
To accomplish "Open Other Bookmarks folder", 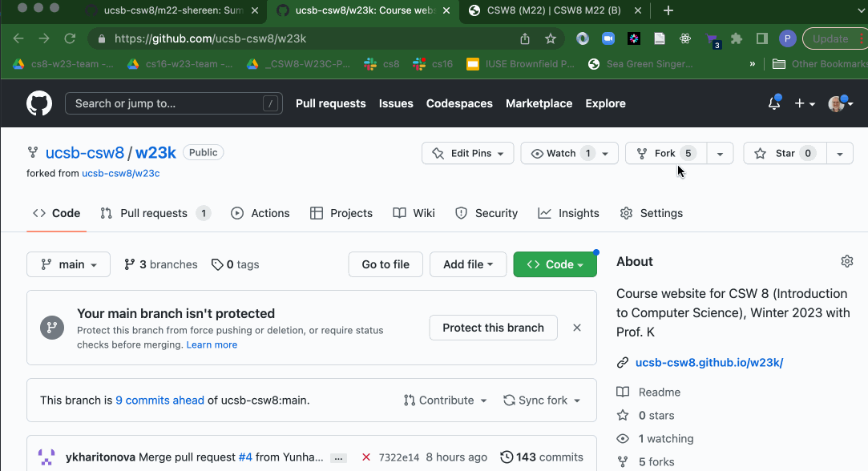I will [x=819, y=64].
